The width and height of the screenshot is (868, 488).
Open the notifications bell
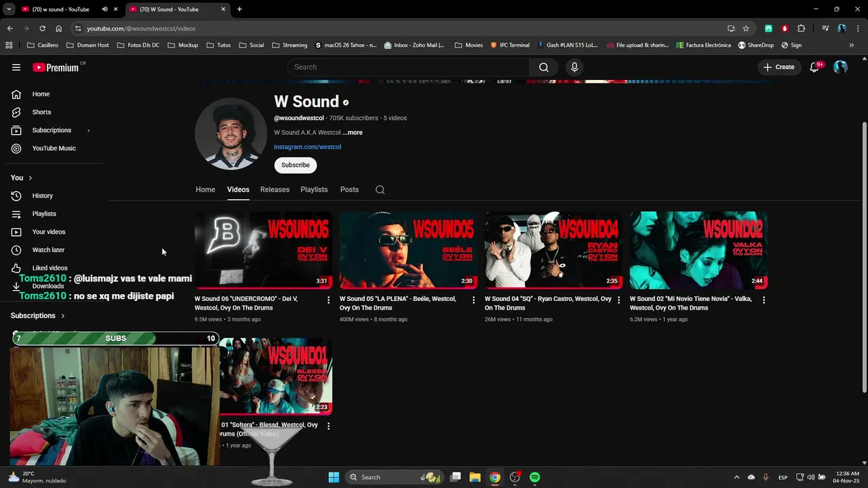pyautogui.click(x=815, y=67)
